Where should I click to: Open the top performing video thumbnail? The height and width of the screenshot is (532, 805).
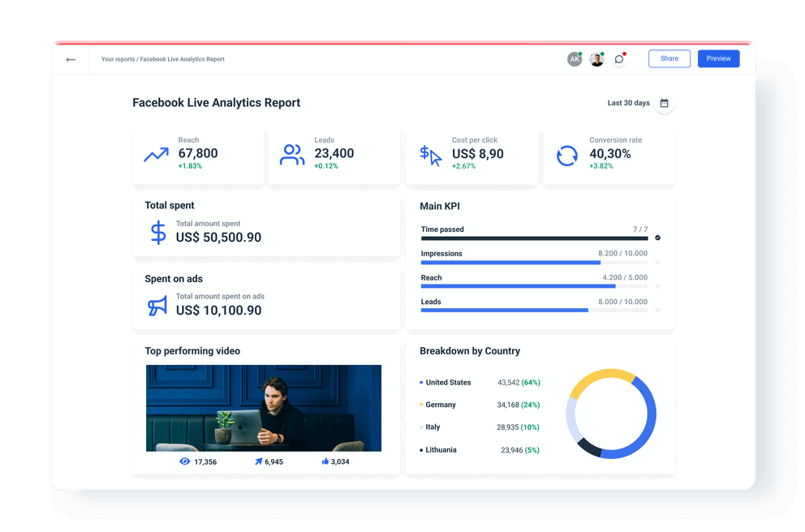coord(264,408)
